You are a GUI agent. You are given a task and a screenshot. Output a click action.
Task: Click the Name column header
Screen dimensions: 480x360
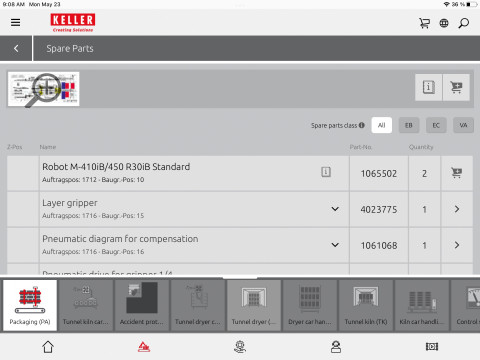point(48,147)
